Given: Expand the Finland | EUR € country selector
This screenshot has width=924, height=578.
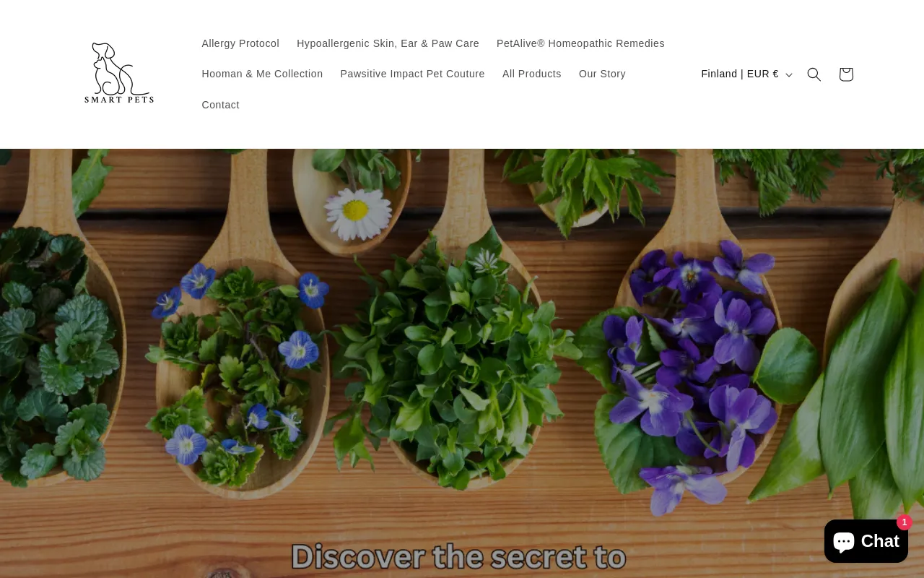Looking at the screenshot, I should 746,74.
